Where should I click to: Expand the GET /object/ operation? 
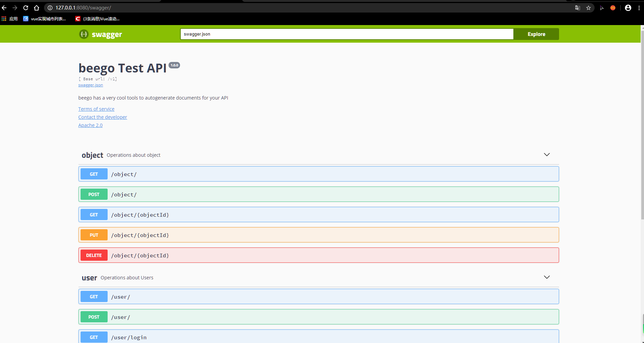(319, 174)
